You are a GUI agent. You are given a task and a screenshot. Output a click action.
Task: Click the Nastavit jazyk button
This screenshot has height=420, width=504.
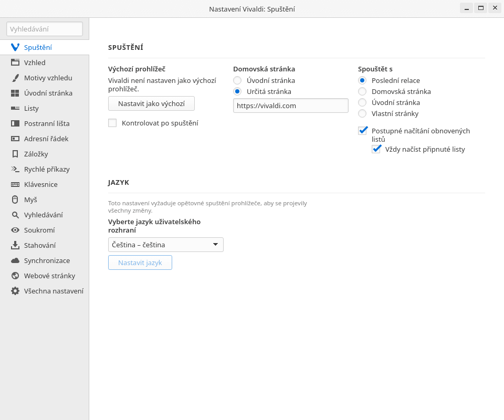(x=140, y=262)
